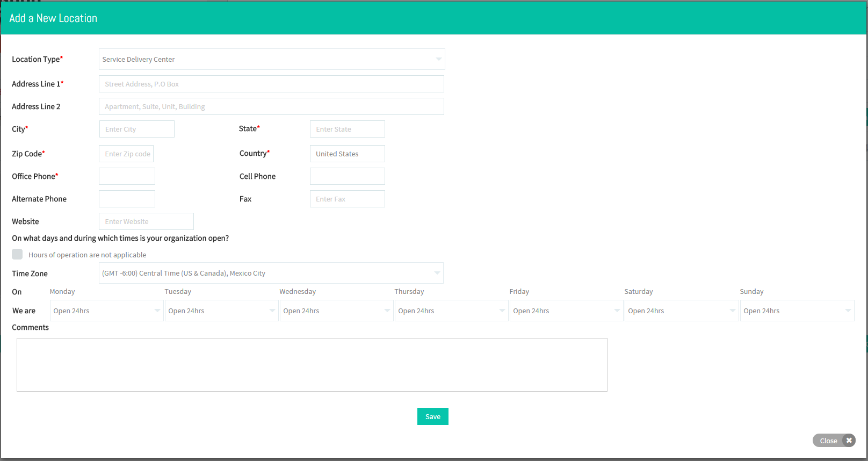The height and width of the screenshot is (461, 868).
Task: Click the Country field showing United States
Action: [348, 154]
